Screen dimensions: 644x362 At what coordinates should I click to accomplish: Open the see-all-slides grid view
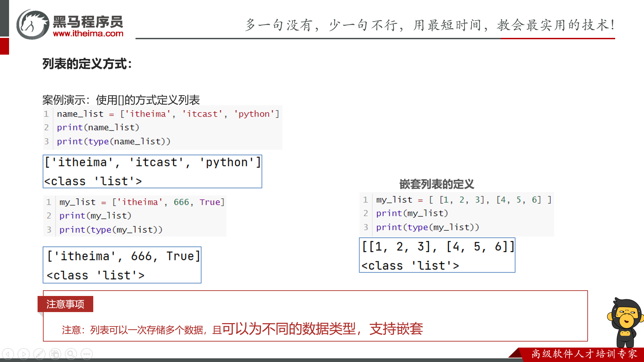(55, 354)
